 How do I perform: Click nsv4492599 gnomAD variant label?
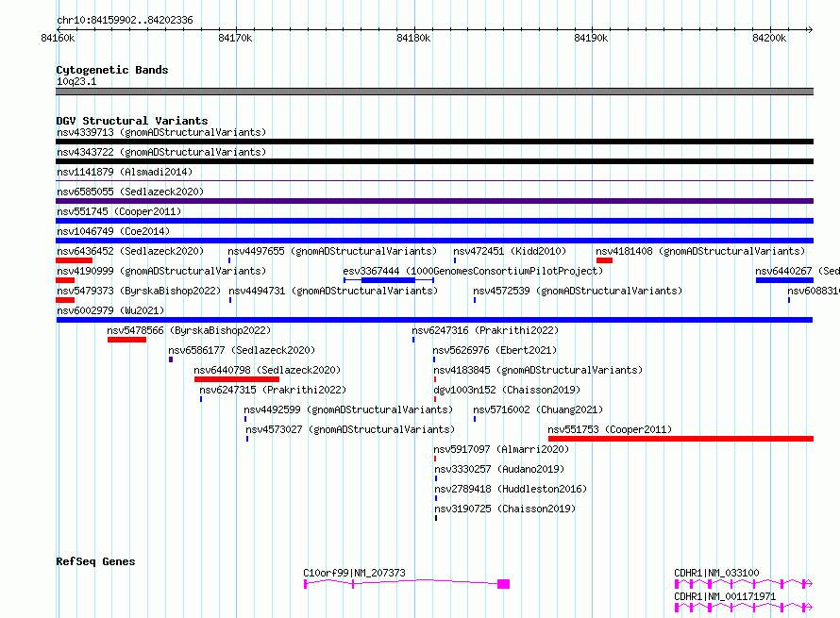click(x=348, y=409)
